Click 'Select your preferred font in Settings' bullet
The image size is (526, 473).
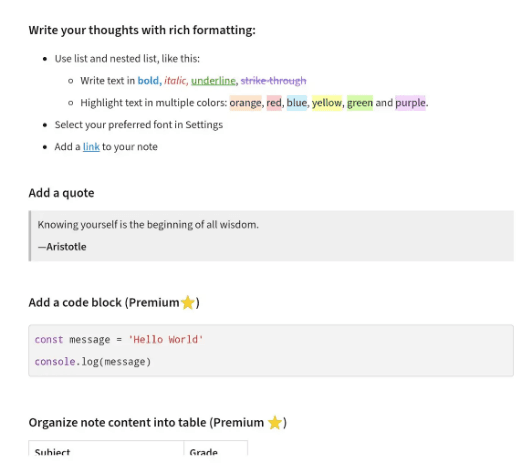coord(139,125)
